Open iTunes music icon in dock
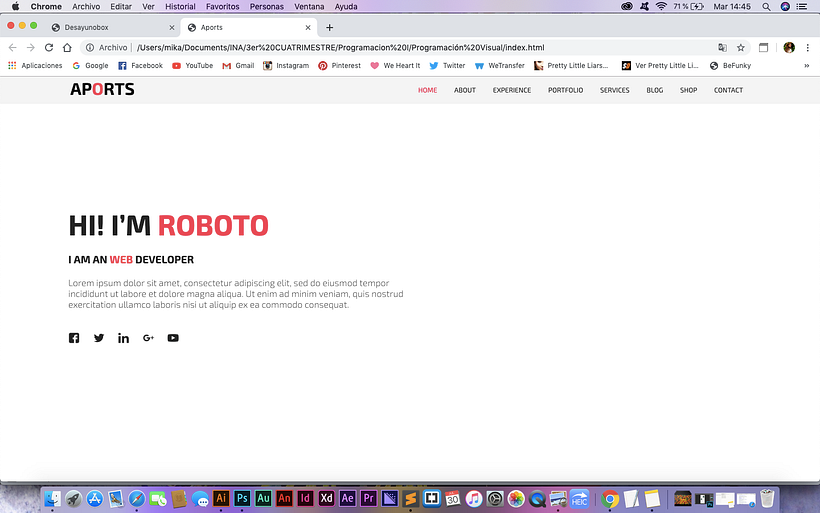 coord(474,498)
